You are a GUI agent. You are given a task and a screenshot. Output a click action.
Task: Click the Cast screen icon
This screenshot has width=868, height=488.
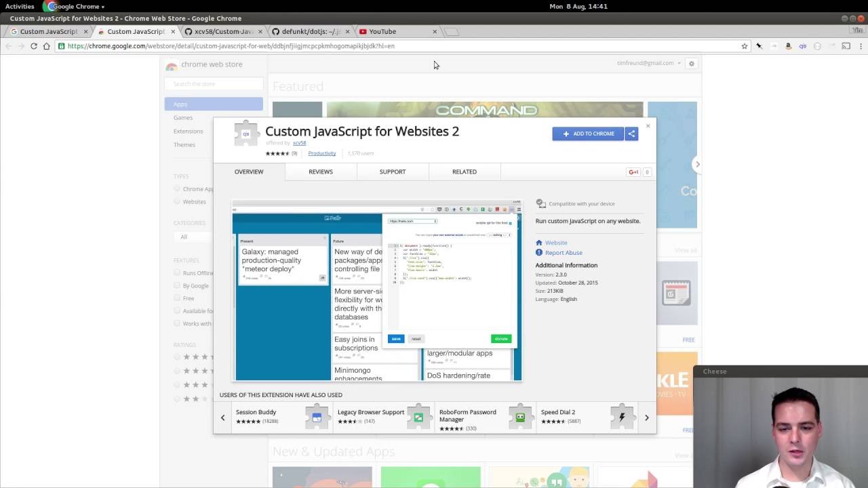[x=846, y=46]
